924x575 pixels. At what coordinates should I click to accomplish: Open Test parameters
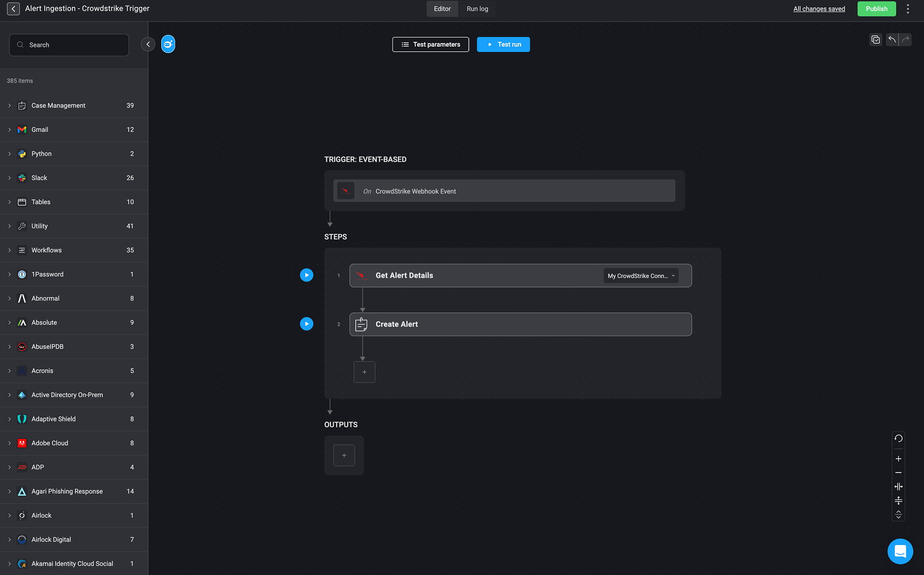pos(431,44)
